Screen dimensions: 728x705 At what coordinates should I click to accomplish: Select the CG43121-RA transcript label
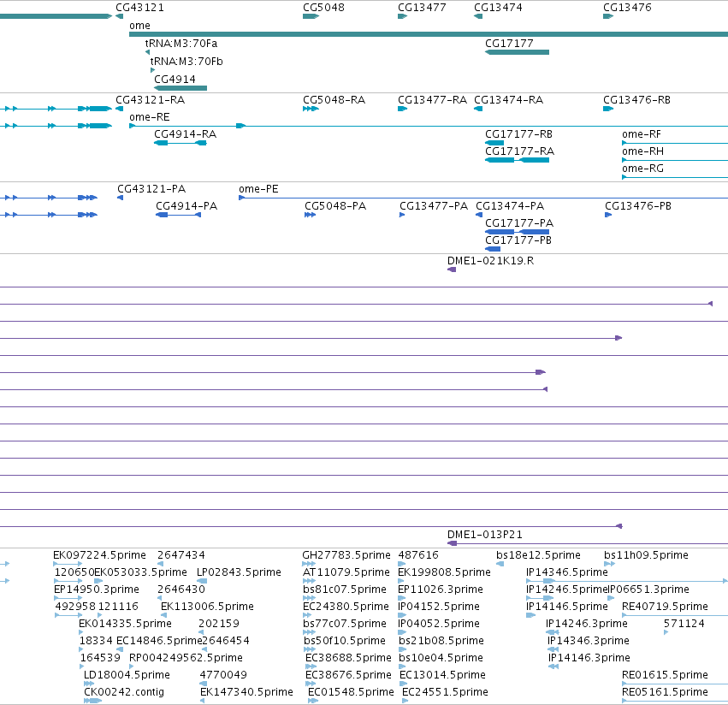(x=150, y=100)
